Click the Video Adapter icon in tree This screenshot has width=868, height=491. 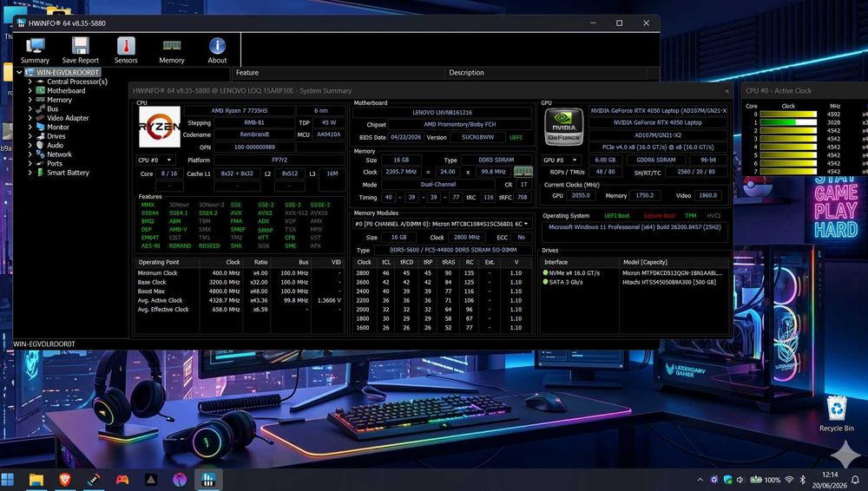pos(40,117)
